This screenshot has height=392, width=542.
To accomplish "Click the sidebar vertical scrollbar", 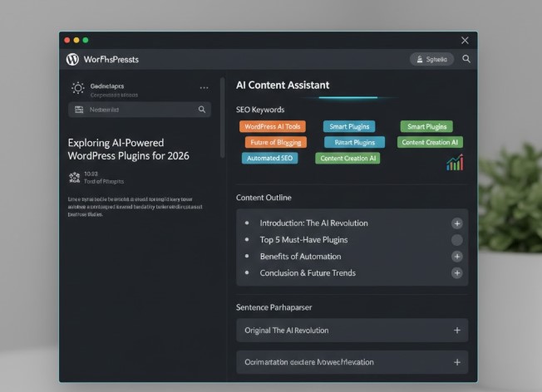I will pyautogui.click(x=223, y=117).
